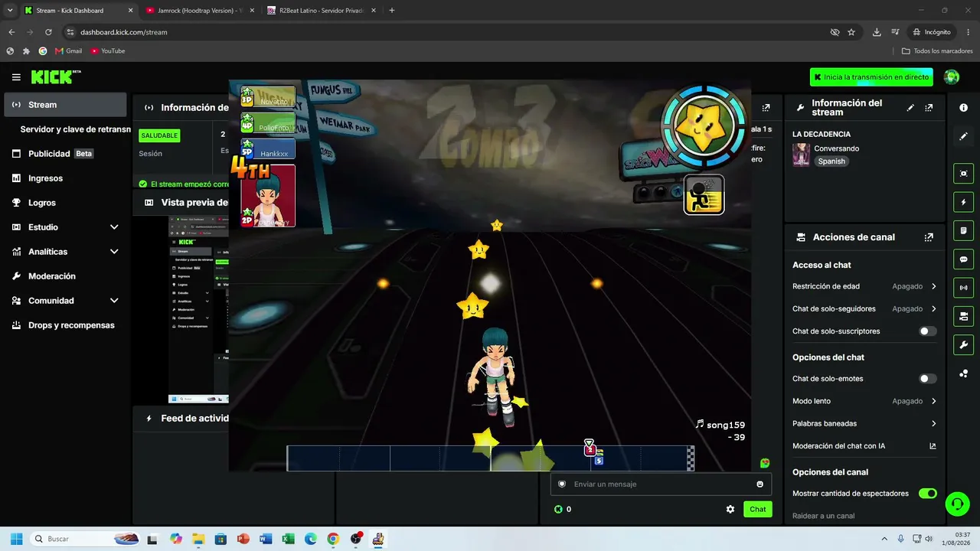
Task: Click the Enviar un mensaje chat field
Action: click(660, 484)
